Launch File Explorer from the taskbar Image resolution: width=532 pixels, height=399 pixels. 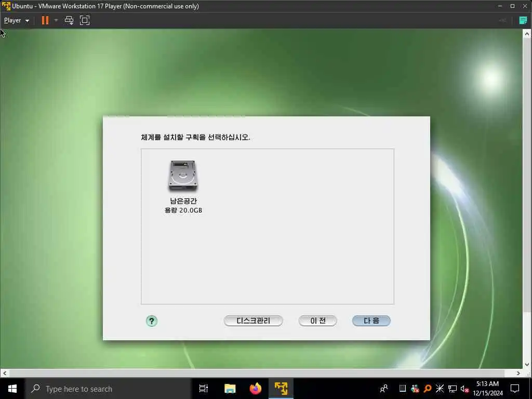(230, 389)
